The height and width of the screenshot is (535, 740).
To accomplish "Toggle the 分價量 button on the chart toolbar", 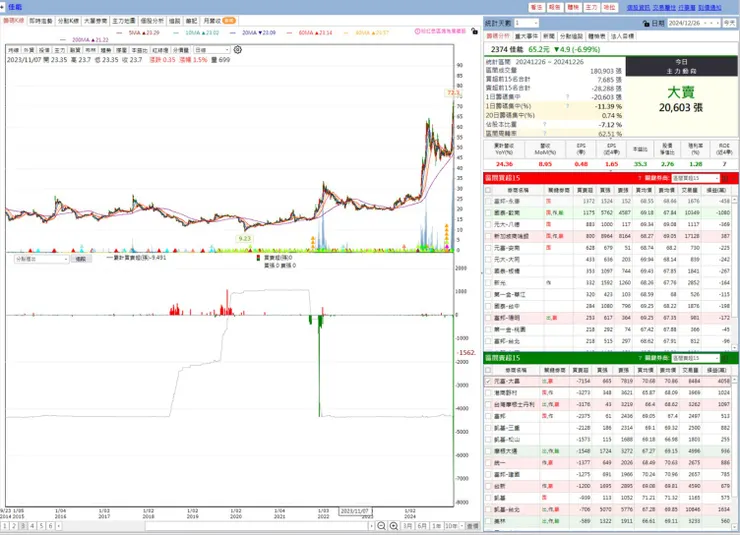I will click(180, 50).
